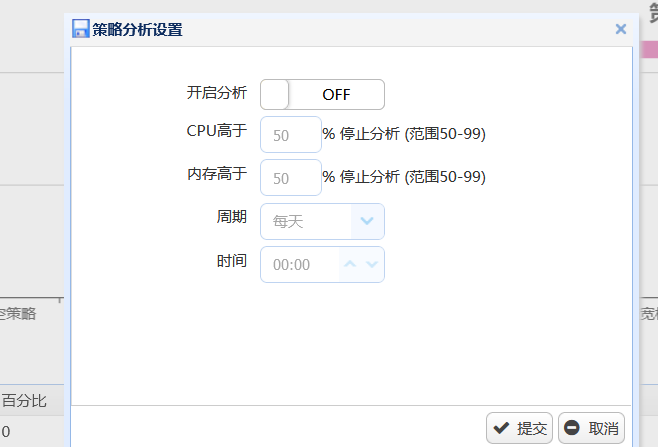The image size is (658, 447).
Task: Click the 周期 label text
Action: pos(231,217)
